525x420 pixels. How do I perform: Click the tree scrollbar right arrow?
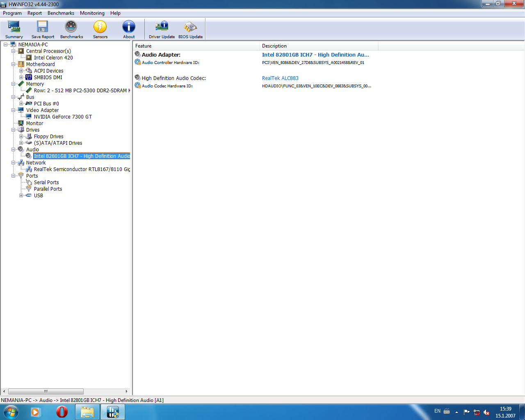coord(127,391)
